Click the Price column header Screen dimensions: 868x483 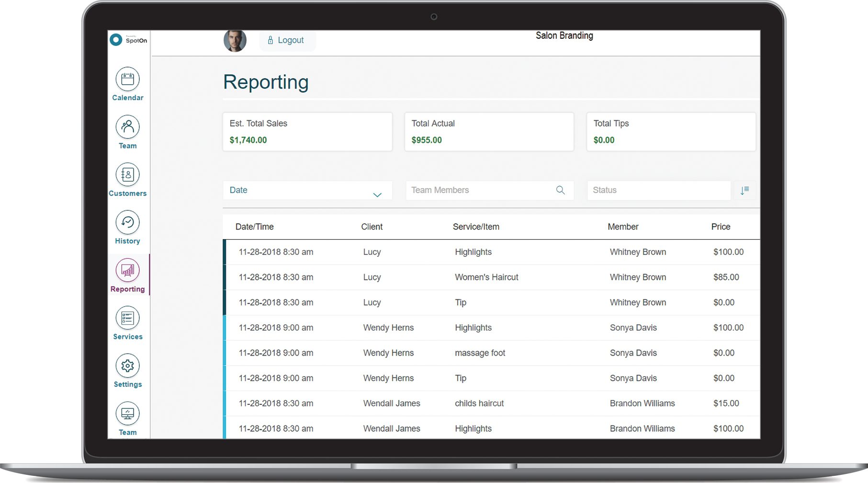tap(721, 227)
